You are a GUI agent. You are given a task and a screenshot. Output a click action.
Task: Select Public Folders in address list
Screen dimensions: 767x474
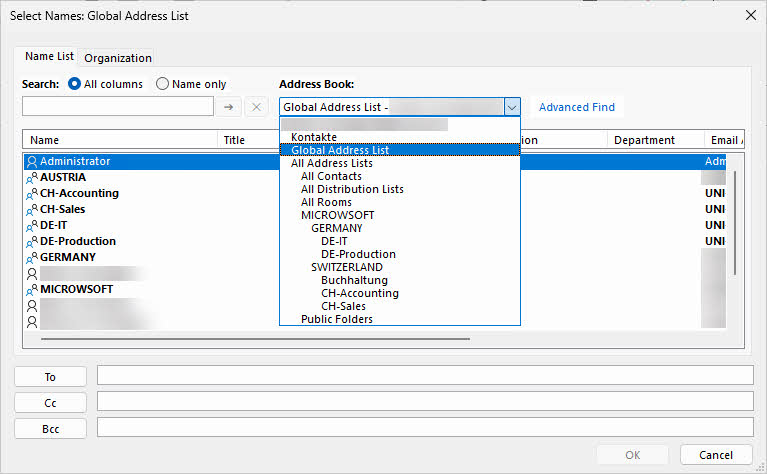[336, 319]
